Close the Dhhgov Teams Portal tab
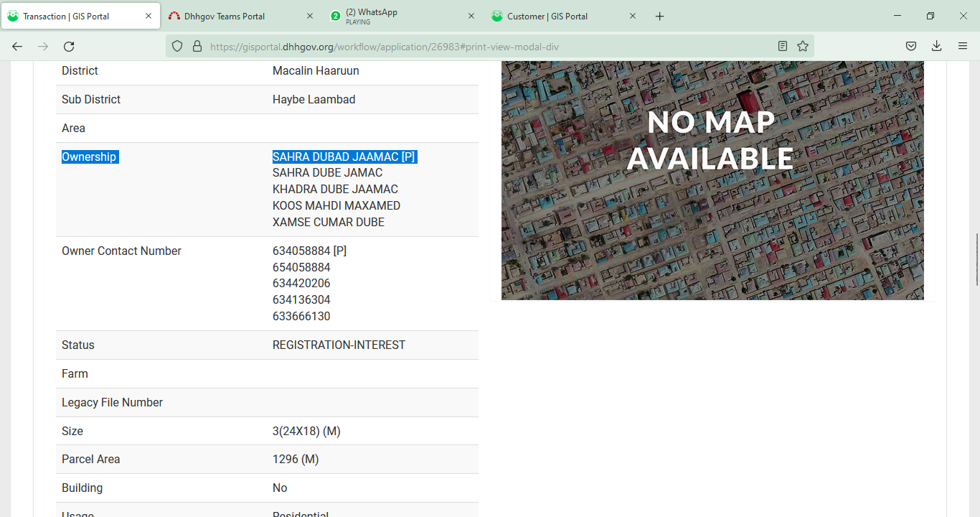 [310, 16]
